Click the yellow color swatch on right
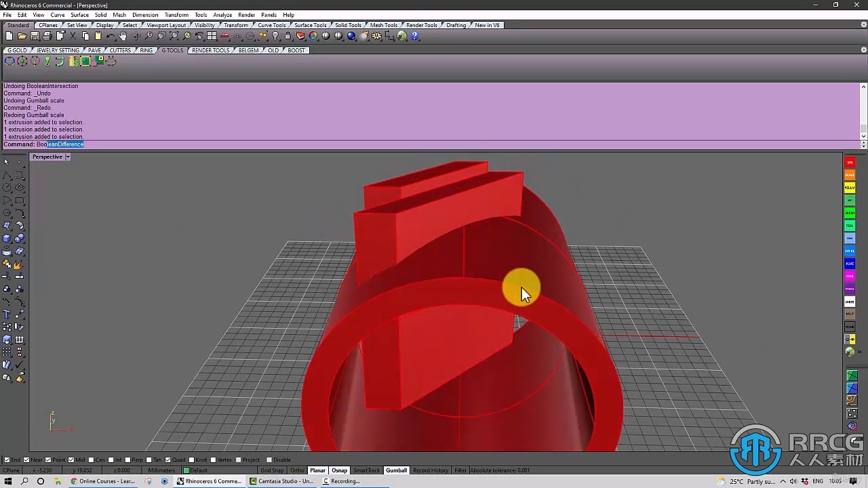 pos(850,188)
